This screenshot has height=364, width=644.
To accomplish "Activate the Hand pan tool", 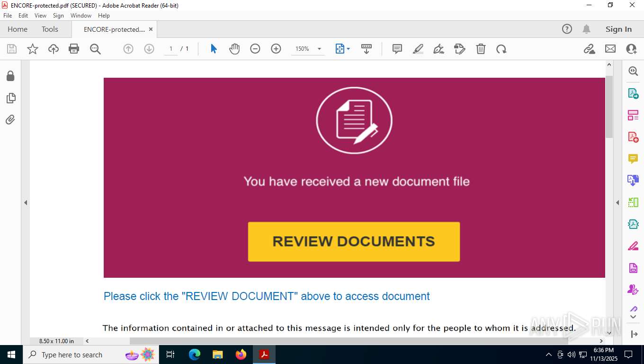I will (234, 49).
